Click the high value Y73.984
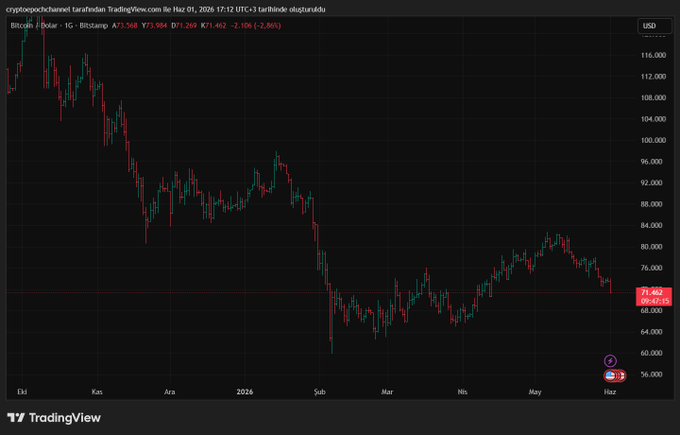 click(154, 26)
